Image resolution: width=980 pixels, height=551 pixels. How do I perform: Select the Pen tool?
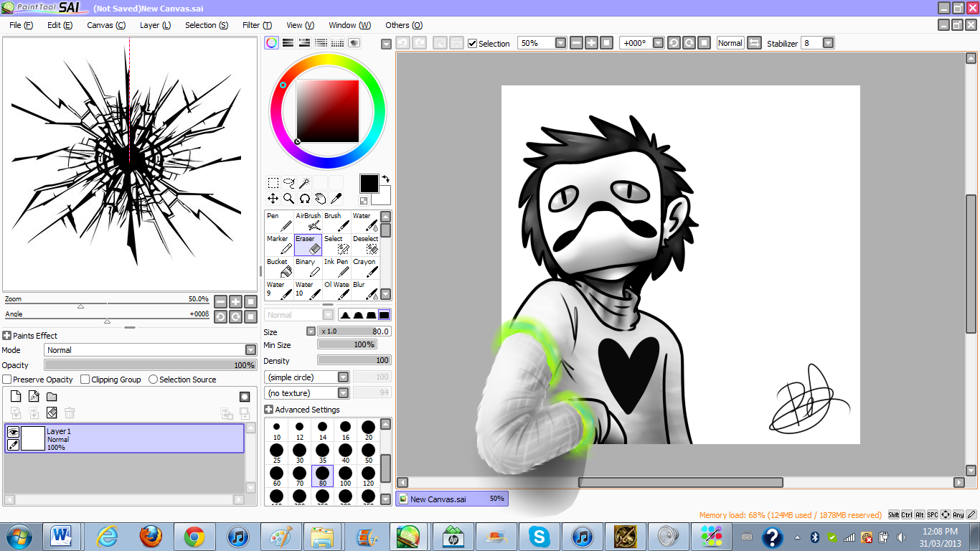coord(279,222)
